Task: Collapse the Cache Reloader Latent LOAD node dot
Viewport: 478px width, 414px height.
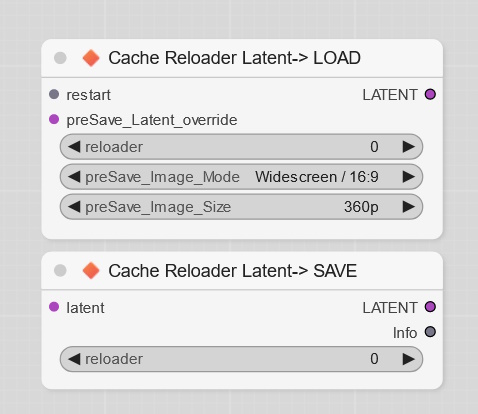Action: click(60, 58)
